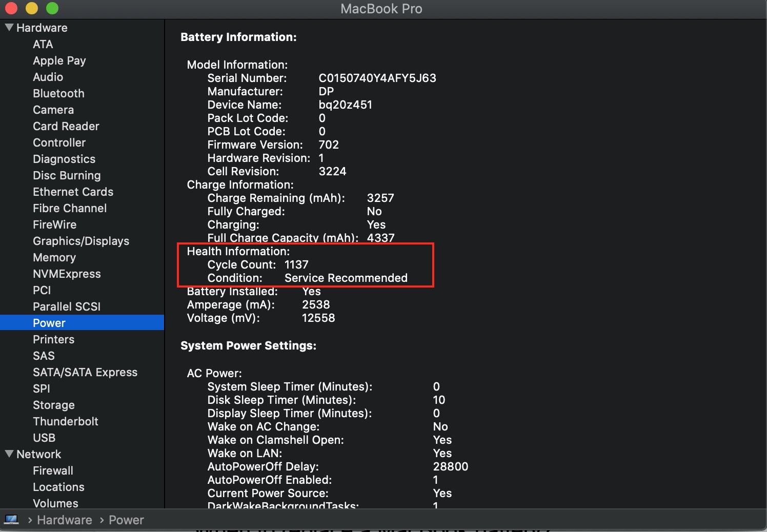View the Diagnostics entry

(x=64, y=159)
